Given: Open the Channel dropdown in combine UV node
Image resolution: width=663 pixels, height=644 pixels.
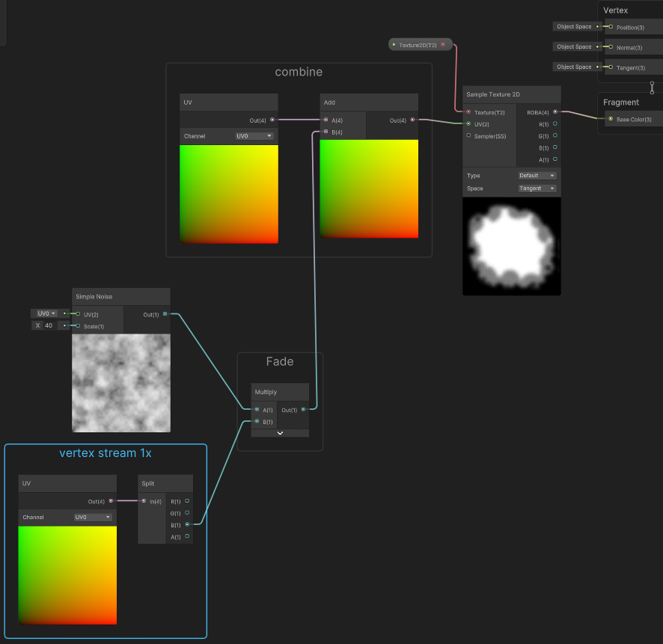Looking at the screenshot, I should (x=254, y=136).
